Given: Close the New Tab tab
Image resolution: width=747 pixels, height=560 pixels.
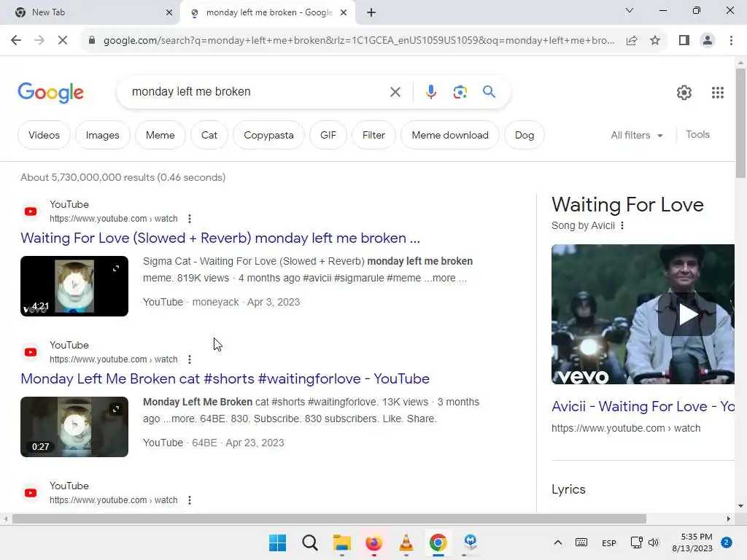Looking at the screenshot, I should coord(169,13).
